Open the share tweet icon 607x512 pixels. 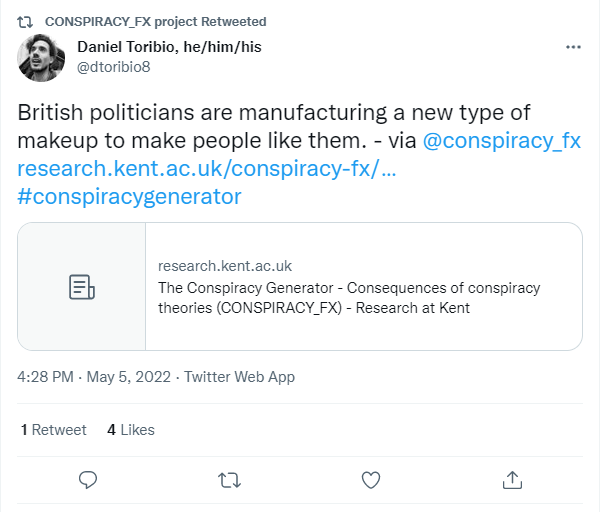click(512, 480)
